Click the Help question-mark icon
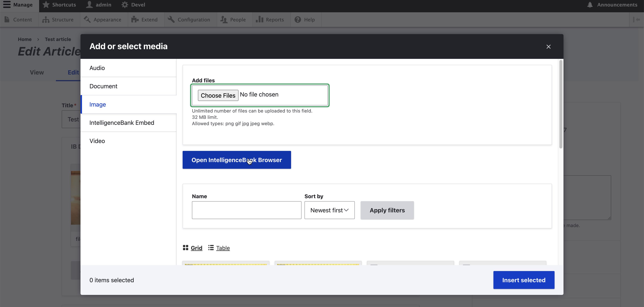Image resolution: width=644 pixels, height=307 pixels. coord(298,20)
